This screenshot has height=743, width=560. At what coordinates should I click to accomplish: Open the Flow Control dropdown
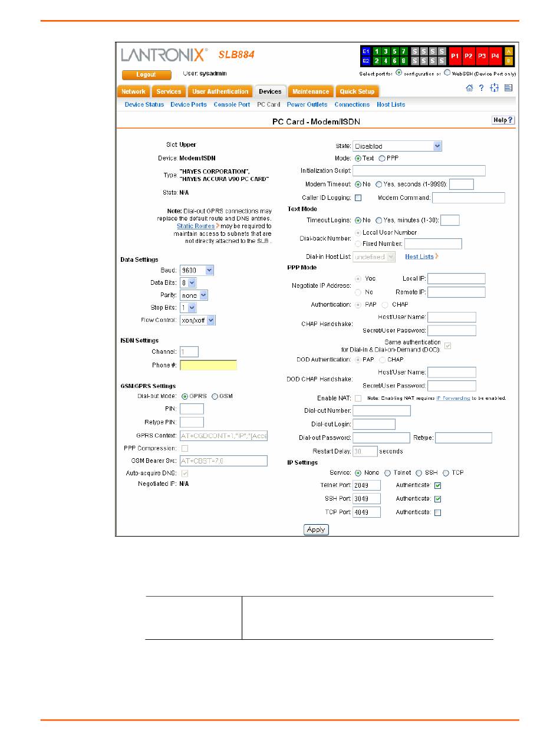(x=198, y=320)
